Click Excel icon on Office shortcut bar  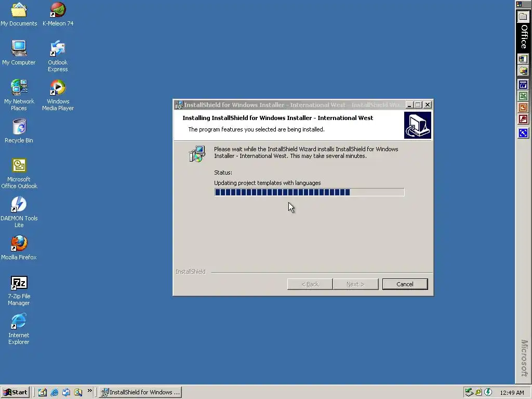point(523,96)
